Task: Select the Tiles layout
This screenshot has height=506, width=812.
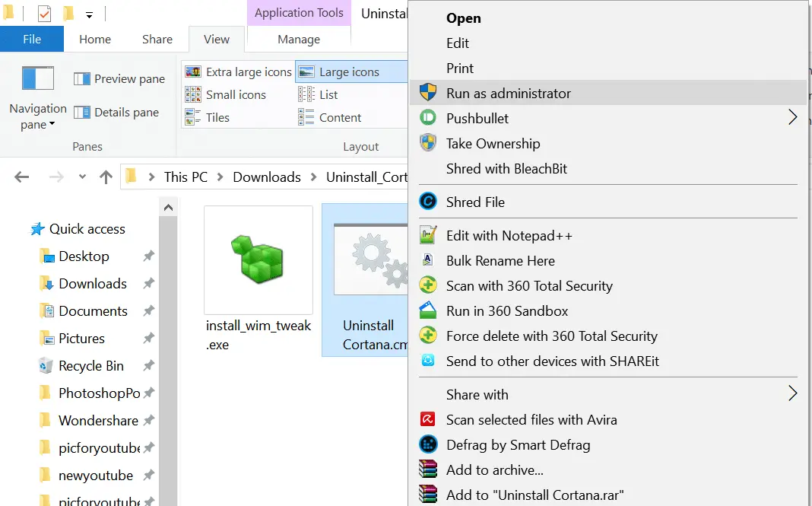Action: (207, 117)
